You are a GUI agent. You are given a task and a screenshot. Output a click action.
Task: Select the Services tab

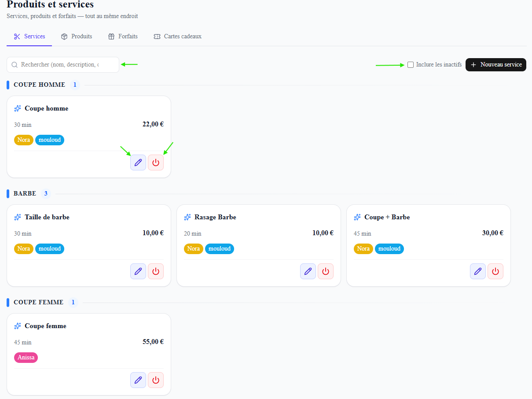coord(29,37)
